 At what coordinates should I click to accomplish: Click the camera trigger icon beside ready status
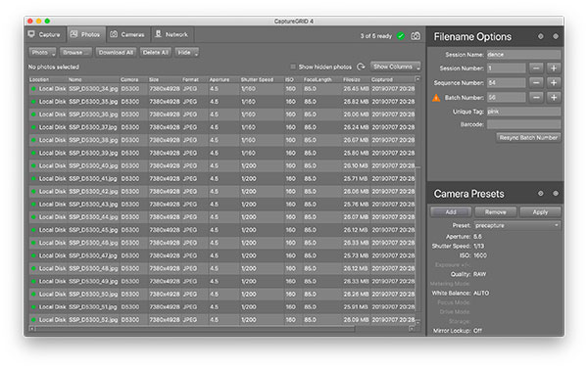coord(416,36)
